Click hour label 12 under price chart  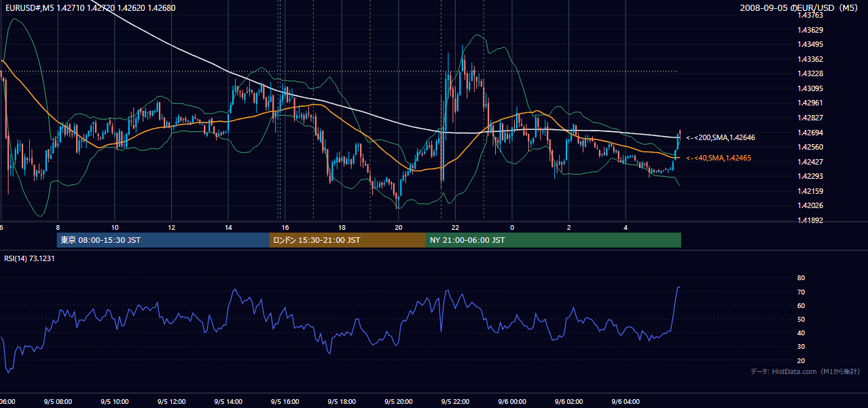pyautogui.click(x=171, y=227)
